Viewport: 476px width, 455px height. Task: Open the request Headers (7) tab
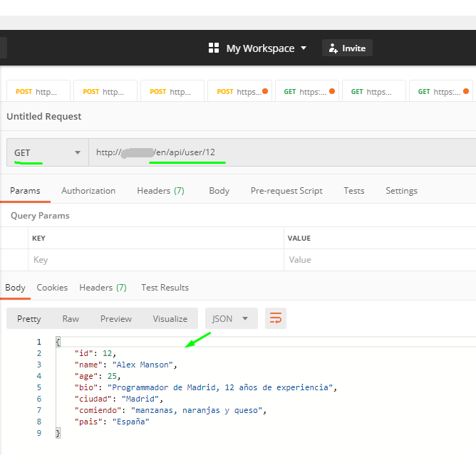[x=160, y=191]
